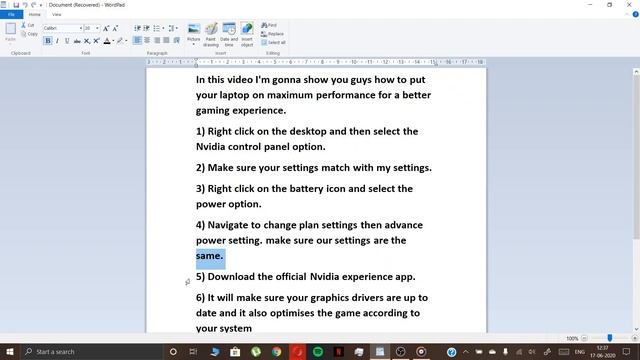
Task: Click the Save icon in quick access toolbar
Action: (x=16, y=5)
